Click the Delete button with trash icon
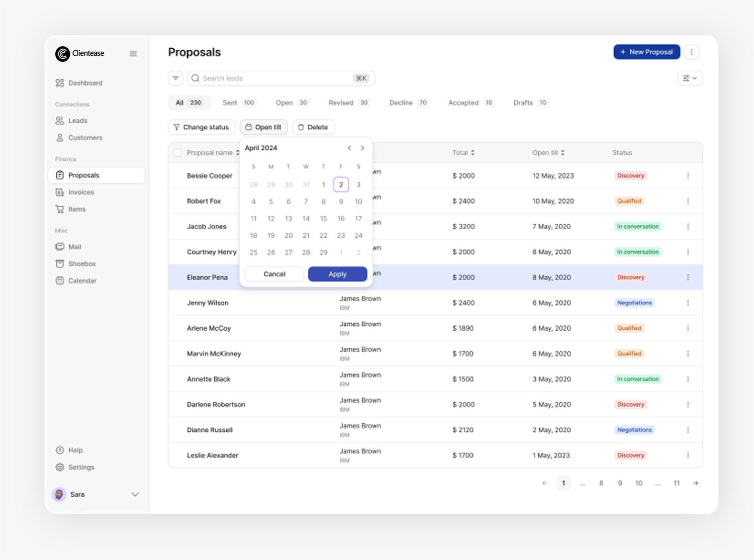This screenshot has width=754, height=560. [313, 127]
